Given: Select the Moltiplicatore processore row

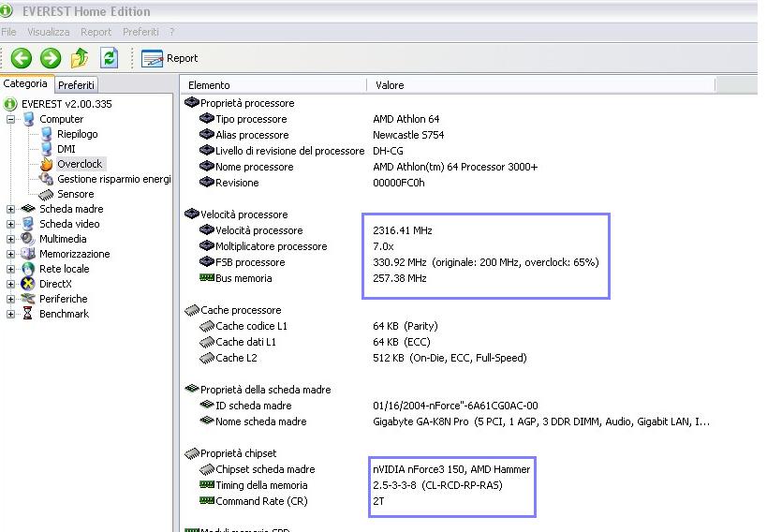Looking at the screenshot, I should pyautogui.click(x=297, y=246).
